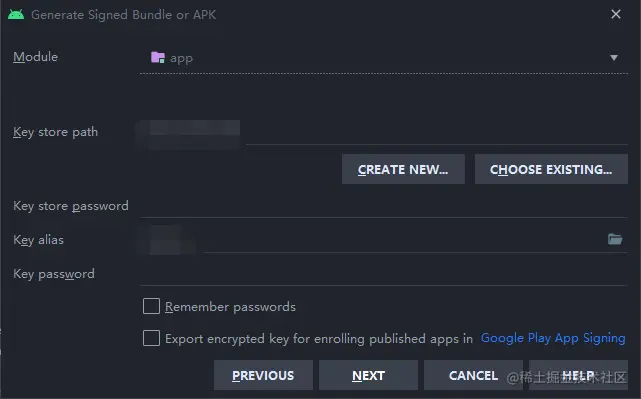Open the Google Play App Signing link
The height and width of the screenshot is (399, 641).
point(553,338)
